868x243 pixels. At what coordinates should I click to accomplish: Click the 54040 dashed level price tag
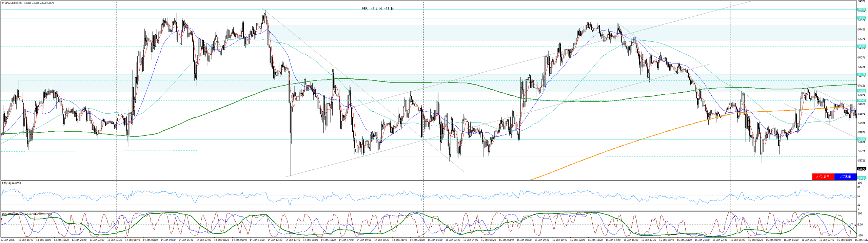862,100
